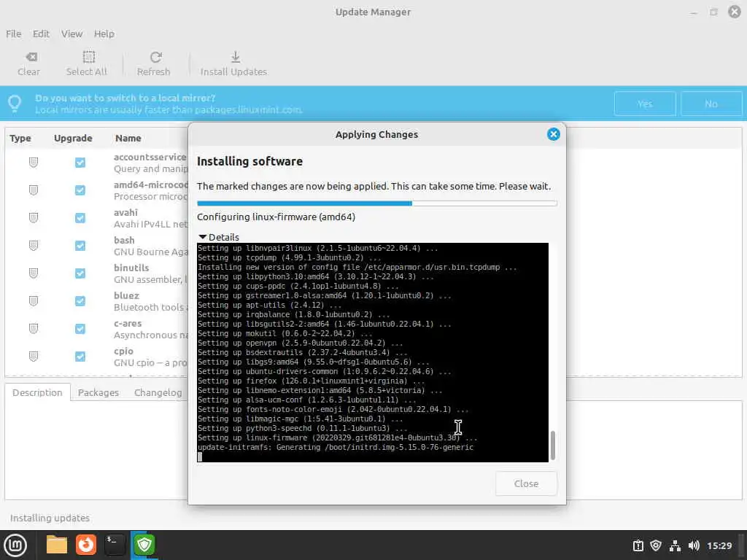Switch to the Packages tab
This screenshot has width=747, height=560.
coord(98,392)
